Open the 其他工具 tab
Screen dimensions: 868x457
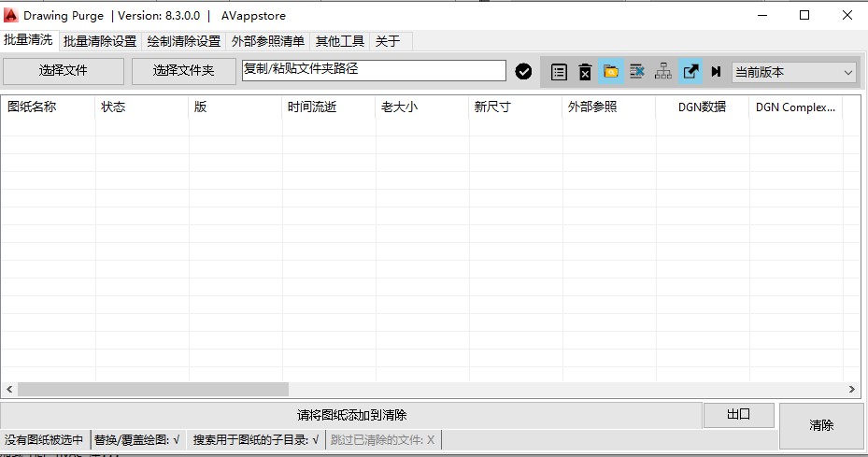coord(340,41)
